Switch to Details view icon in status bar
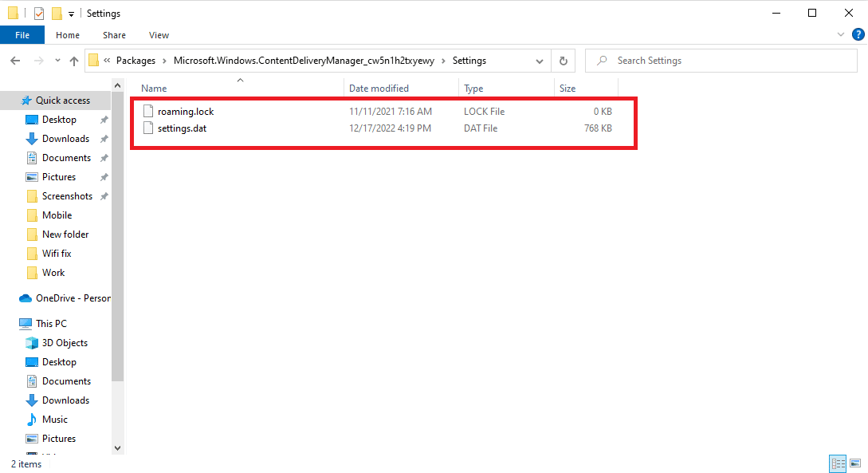The width and height of the screenshot is (868, 473). pyautogui.click(x=838, y=463)
